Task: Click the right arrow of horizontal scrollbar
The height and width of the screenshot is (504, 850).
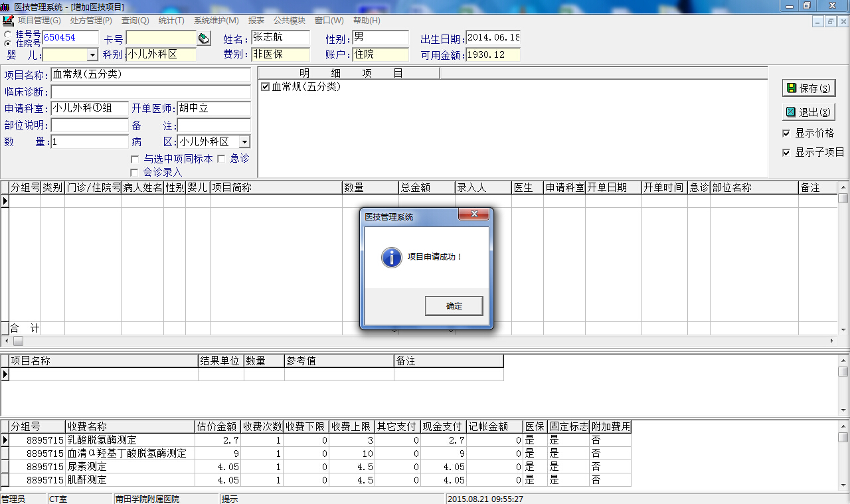Action: pos(832,341)
